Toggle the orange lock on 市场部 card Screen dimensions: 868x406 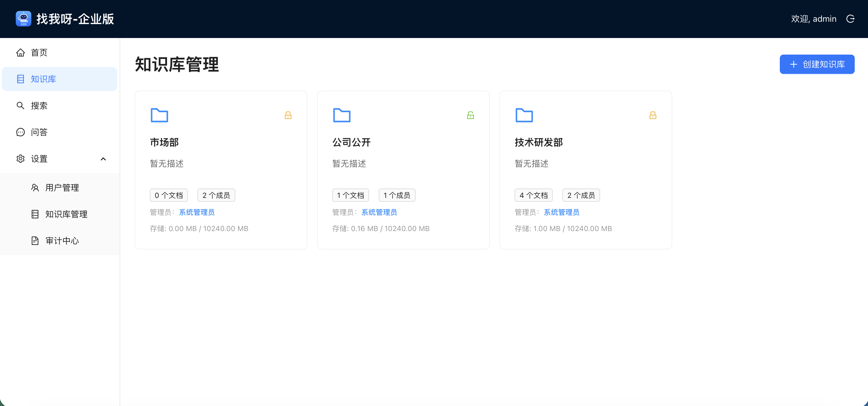click(x=288, y=115)
